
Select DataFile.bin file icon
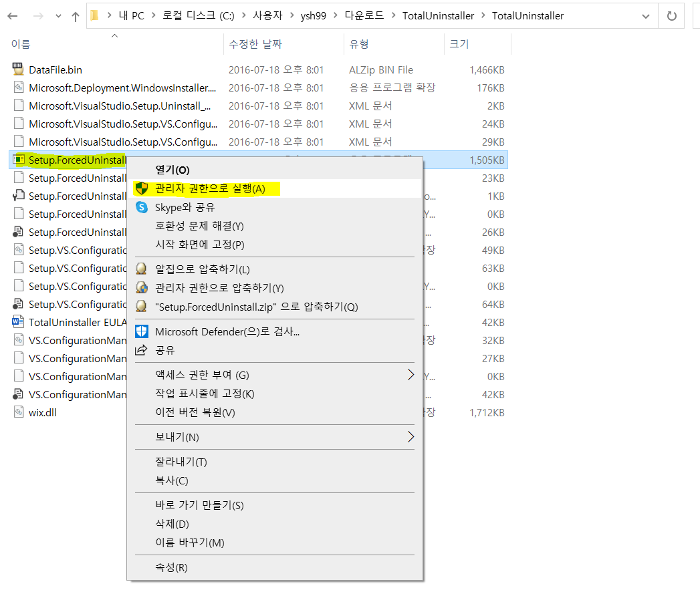point(18,69)
